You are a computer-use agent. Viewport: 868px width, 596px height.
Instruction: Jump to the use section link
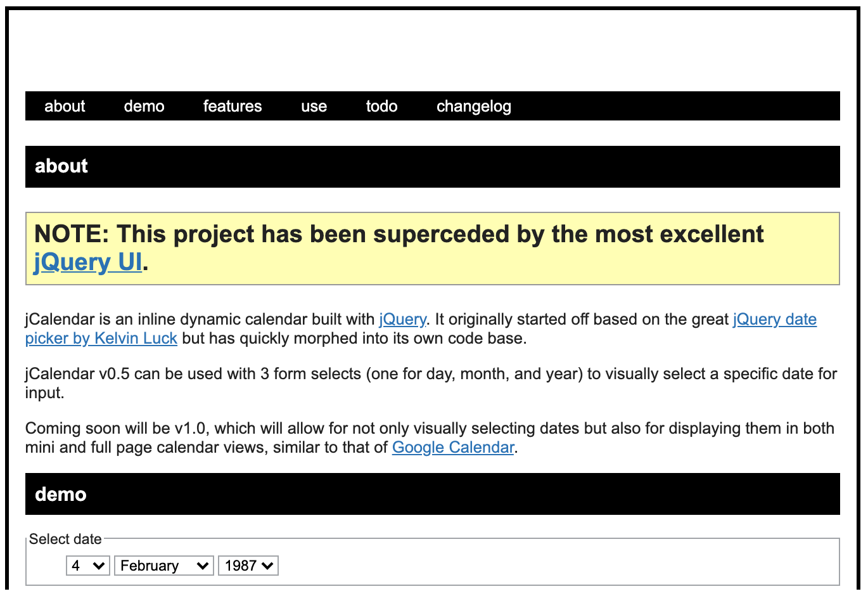[314, 106]
